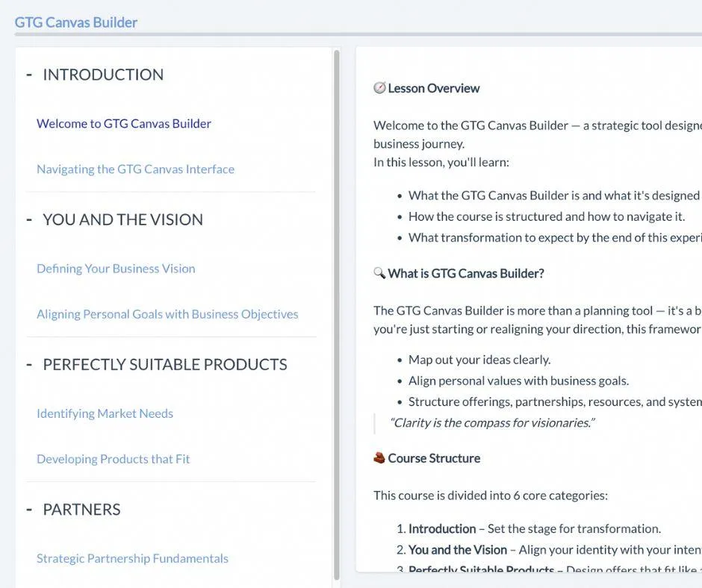Open Developing Products that Fit lesson
702x588 pixels.
113,458
